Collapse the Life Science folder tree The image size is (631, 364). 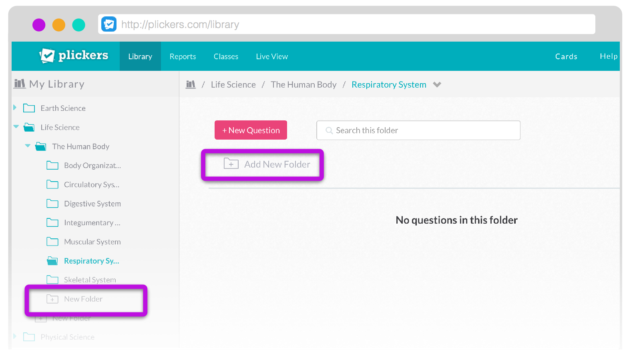16,127
